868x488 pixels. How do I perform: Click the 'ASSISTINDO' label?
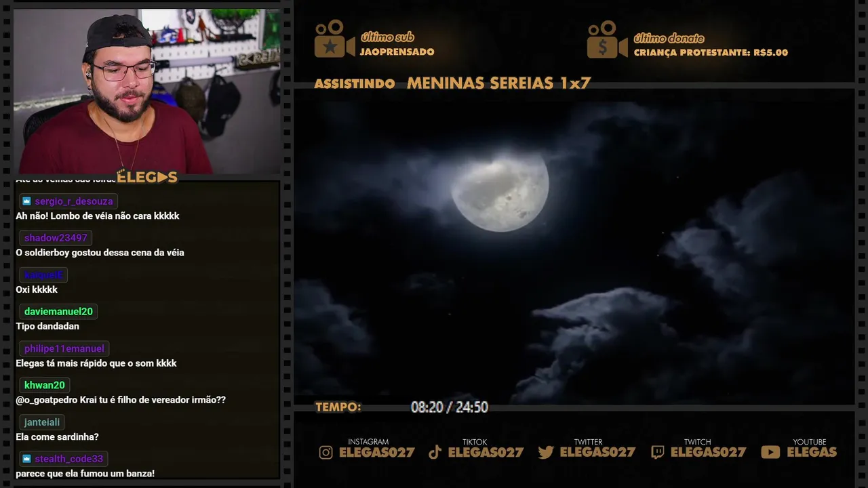click(x=355, y=84)
